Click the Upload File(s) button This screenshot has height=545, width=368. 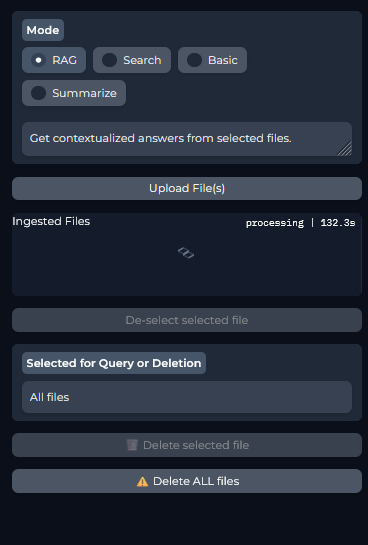(187, 188)
